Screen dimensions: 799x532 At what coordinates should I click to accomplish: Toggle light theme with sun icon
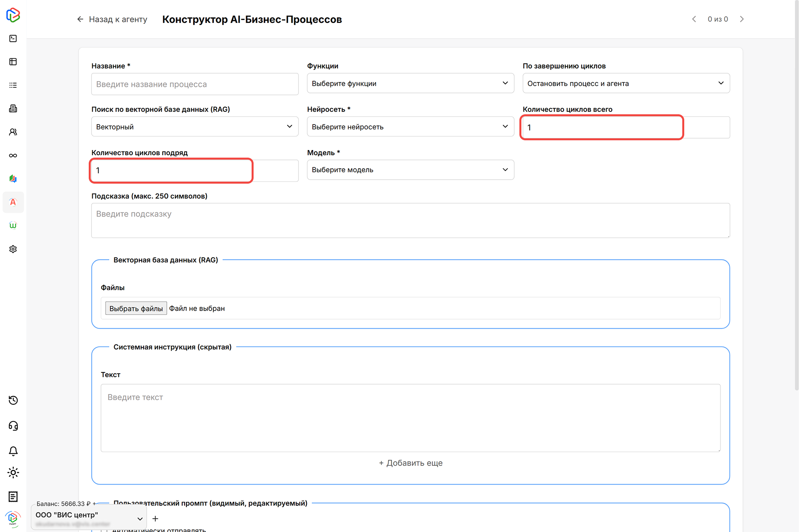click(x=13, y=472)
